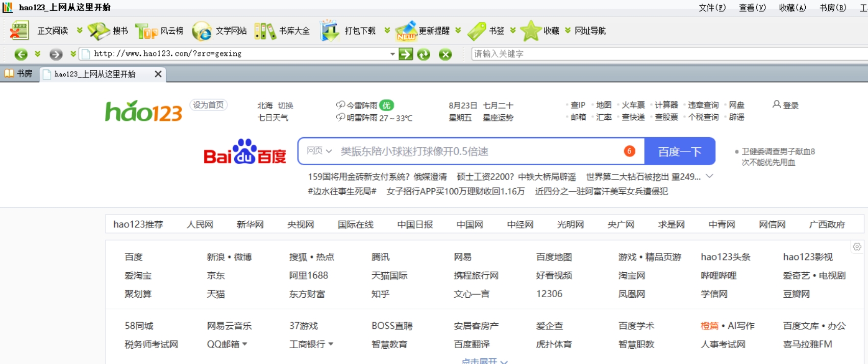Click the 请输入关键字 keyword field

[669, 54]
